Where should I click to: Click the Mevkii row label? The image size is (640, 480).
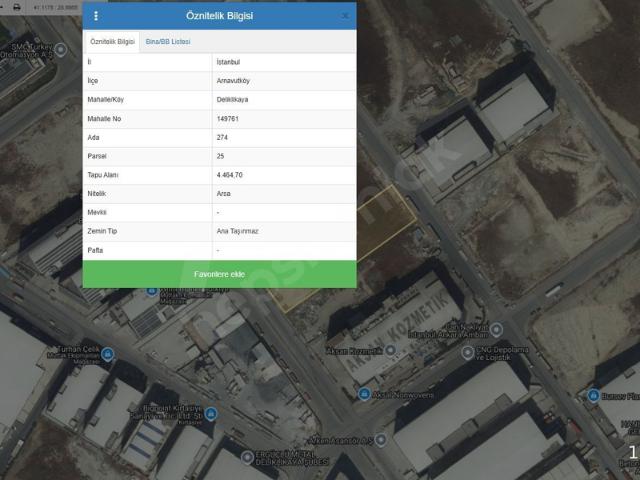tap(97, 212)
